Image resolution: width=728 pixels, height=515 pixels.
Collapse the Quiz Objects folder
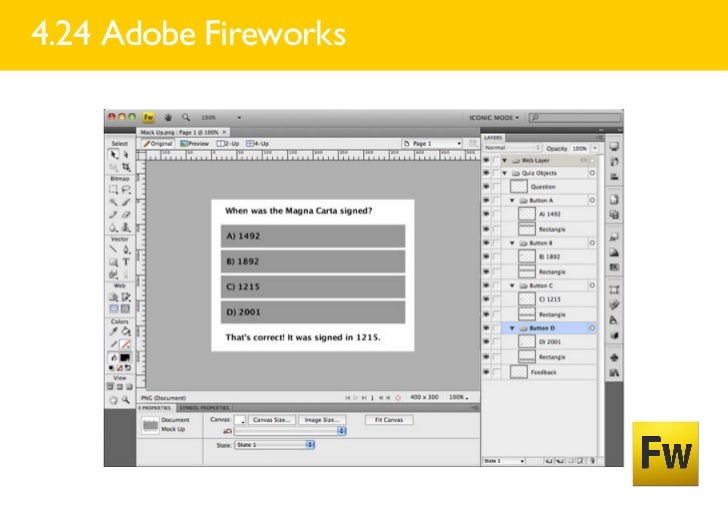coord(505,173)
